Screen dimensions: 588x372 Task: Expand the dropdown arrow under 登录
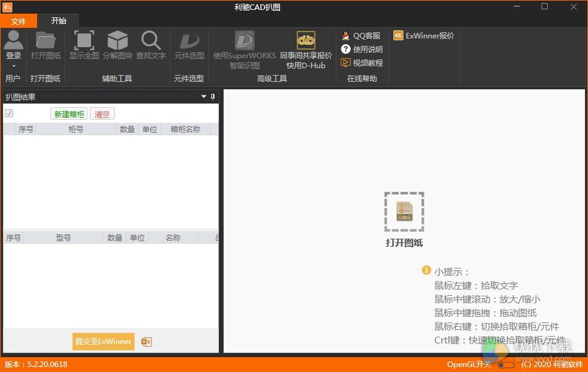[14, 66]
